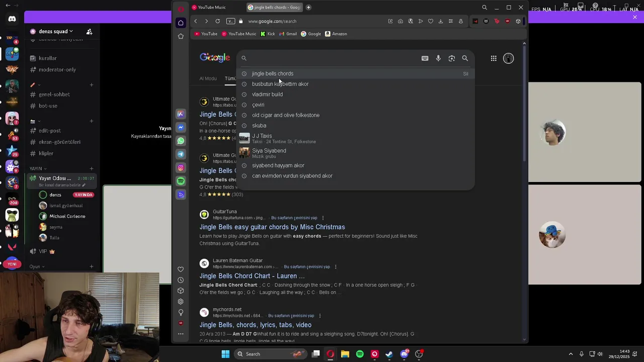Open YouTube bookmark in bookmarks bar
The image size is (644, 362).
pyautogui.click(x=206, y=34)
